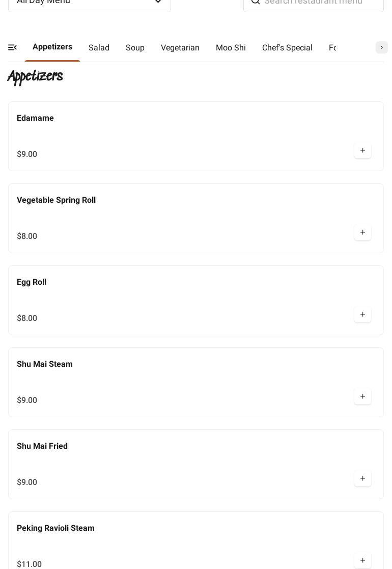392x569 pixels.
Task: Expand the All Day Menu dropdown
Action: pyautogui.click(x=90, y=3)
